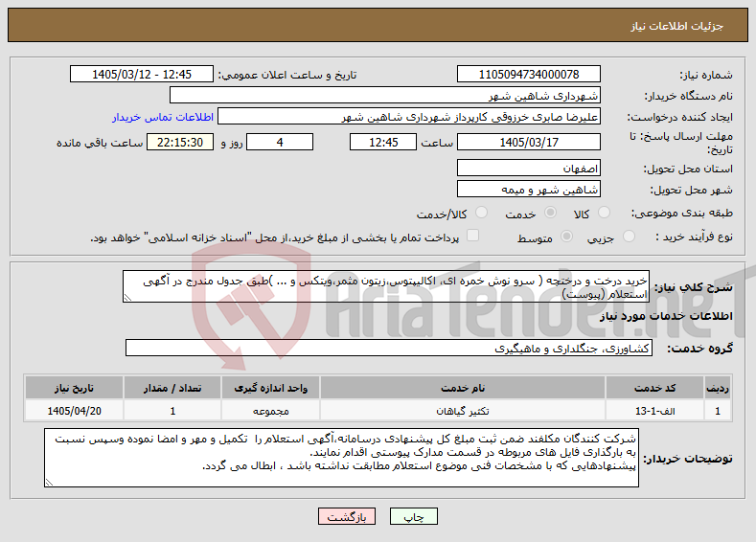Click the شماره نیاز label

click(x=706, y=75)
